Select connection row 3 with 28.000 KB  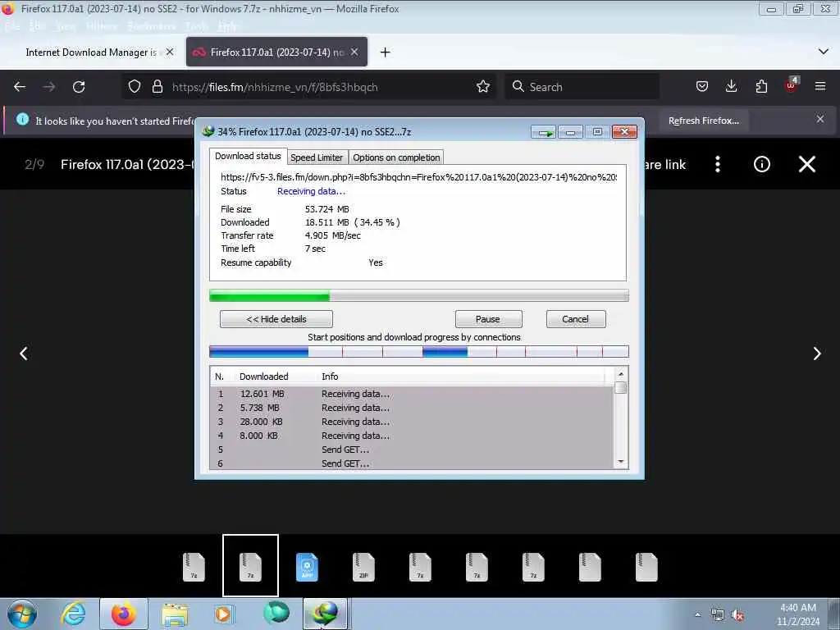coord(412,422)
